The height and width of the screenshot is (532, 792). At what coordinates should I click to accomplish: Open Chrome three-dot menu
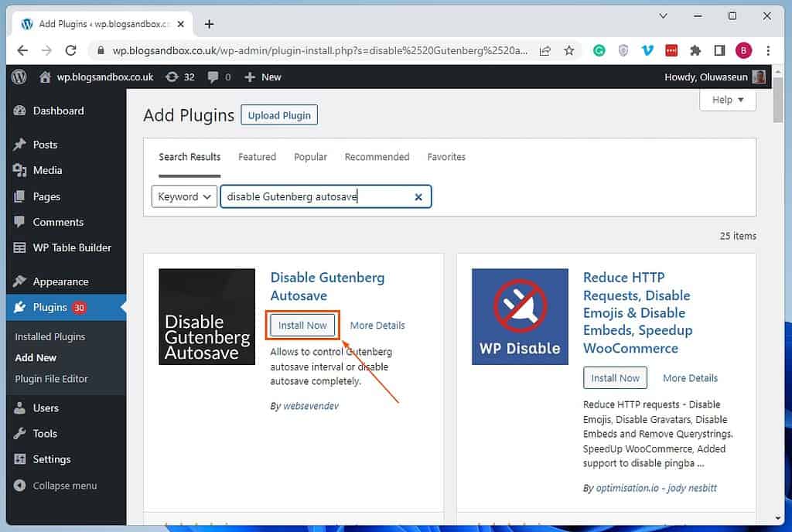(x=768, y=50)
